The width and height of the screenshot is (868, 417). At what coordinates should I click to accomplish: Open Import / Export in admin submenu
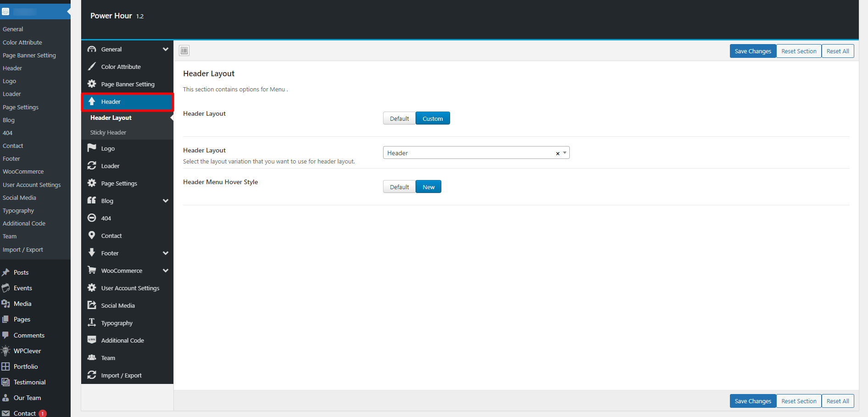coord(23,249)
